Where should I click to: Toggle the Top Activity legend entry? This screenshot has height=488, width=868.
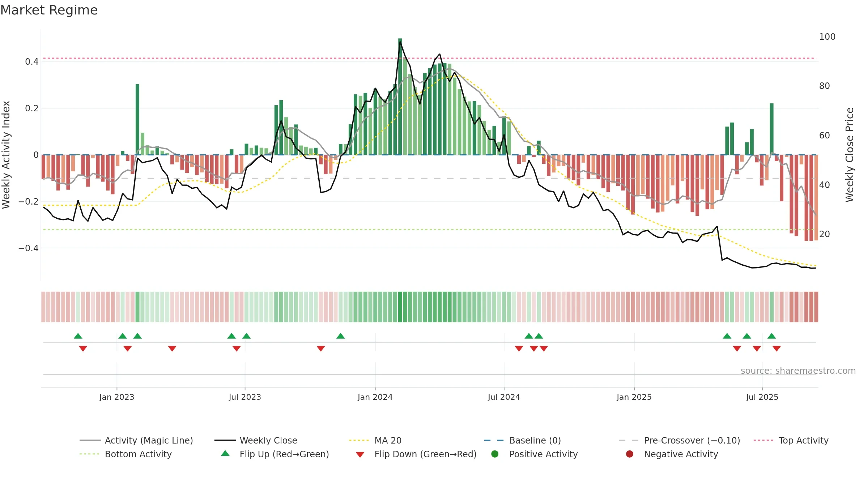791,440
